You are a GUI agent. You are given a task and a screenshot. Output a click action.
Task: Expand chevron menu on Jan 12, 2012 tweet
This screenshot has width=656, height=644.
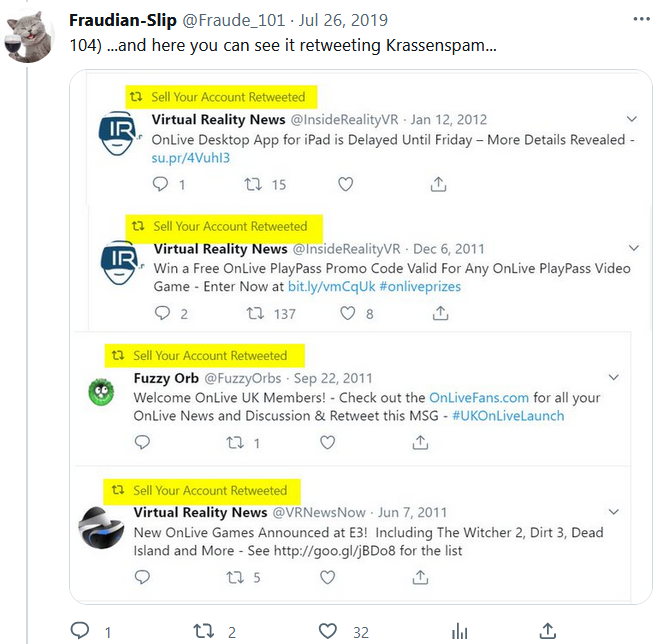632,119
